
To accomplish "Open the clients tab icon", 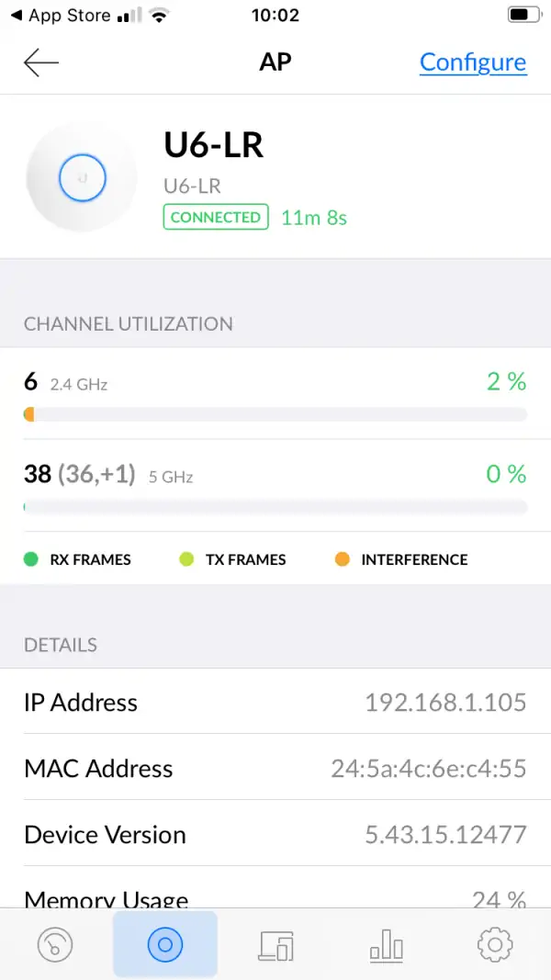I will 276,944.
